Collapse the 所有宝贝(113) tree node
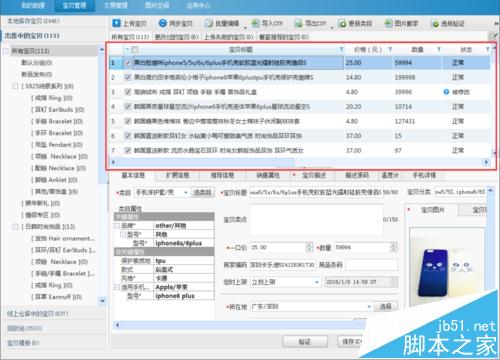Image resolution: width=500 pixels, height=360 pixels. [x=6, y=51]
